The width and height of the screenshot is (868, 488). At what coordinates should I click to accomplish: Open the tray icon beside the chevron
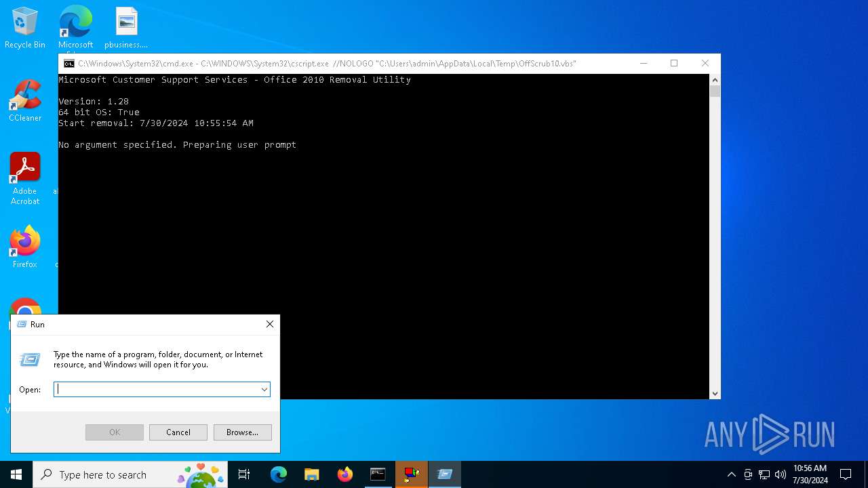tap(748, 474)
